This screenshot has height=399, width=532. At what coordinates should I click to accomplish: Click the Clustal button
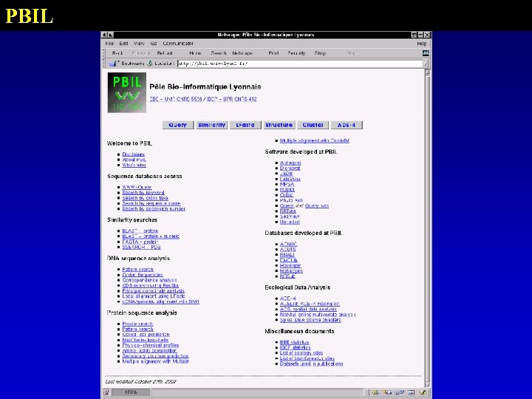coord(313,125)
